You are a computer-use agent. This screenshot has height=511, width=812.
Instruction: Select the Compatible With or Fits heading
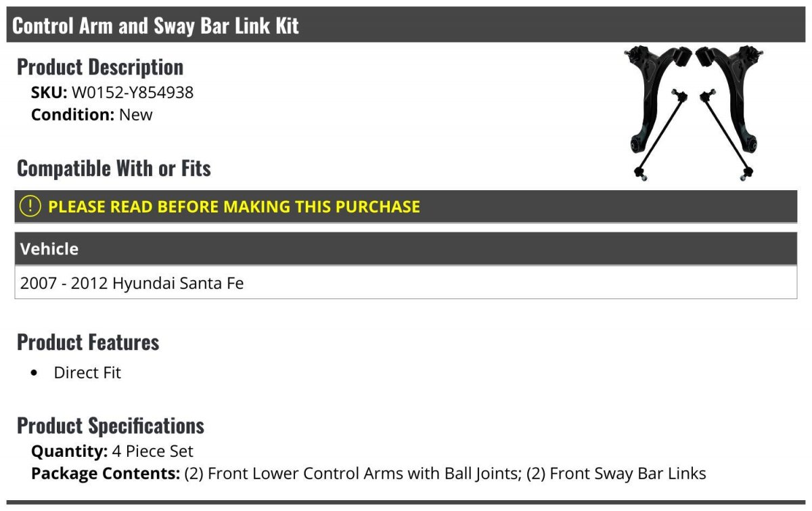click(114, 168)
